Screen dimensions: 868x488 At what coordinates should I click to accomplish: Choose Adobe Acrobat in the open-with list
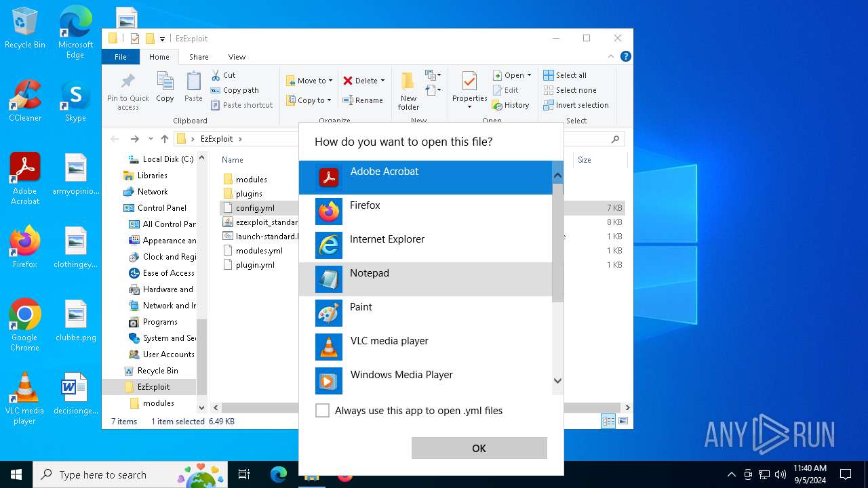(425, 178)
